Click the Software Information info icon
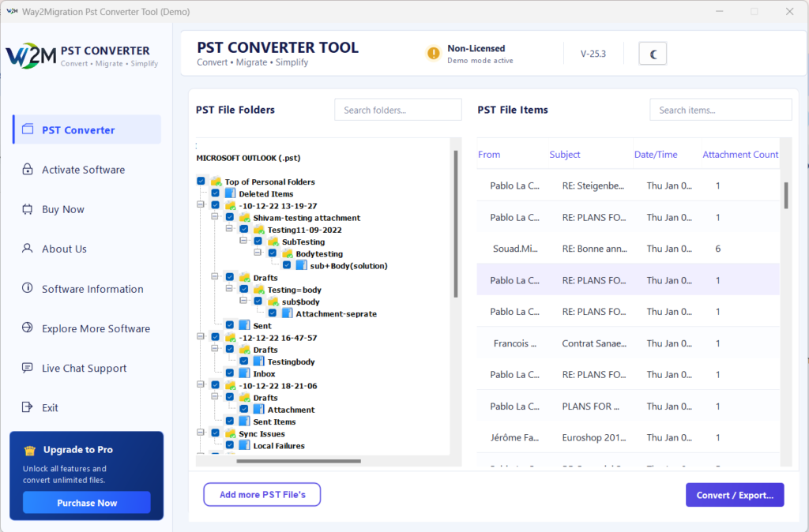 pyautogui.click(x=28, y=287)
